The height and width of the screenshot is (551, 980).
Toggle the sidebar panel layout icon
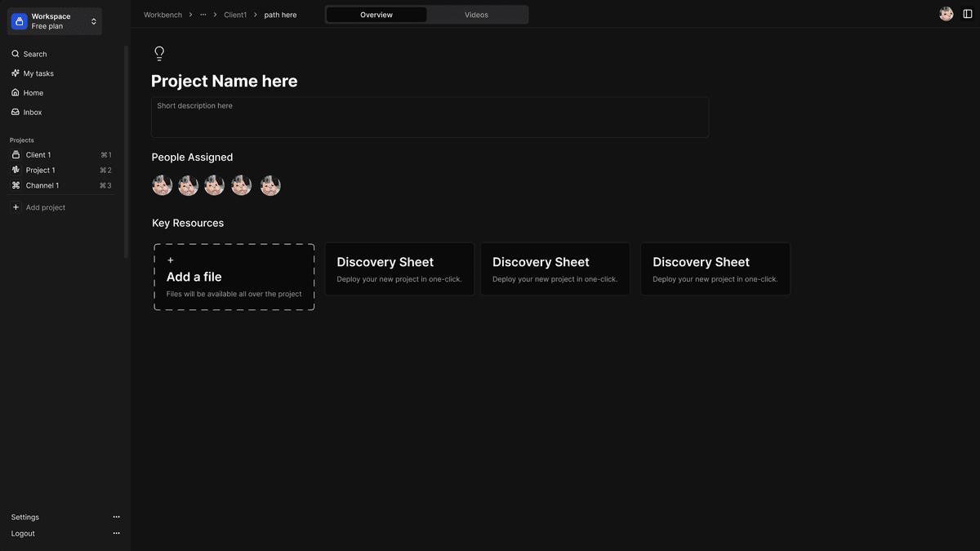(x=968, y=14)
